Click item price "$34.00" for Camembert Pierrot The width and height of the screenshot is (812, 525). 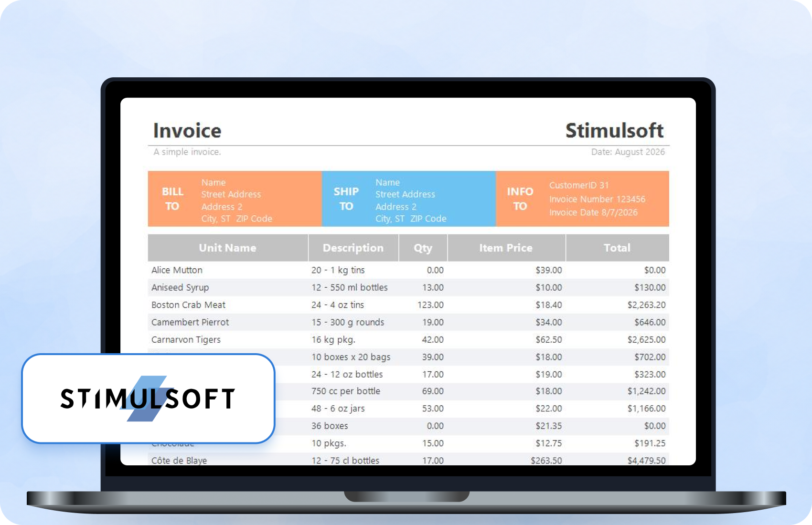548,322
